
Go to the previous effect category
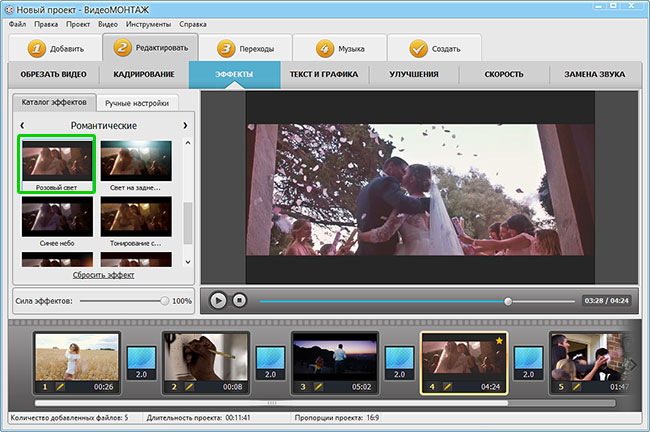pos(21,126)
